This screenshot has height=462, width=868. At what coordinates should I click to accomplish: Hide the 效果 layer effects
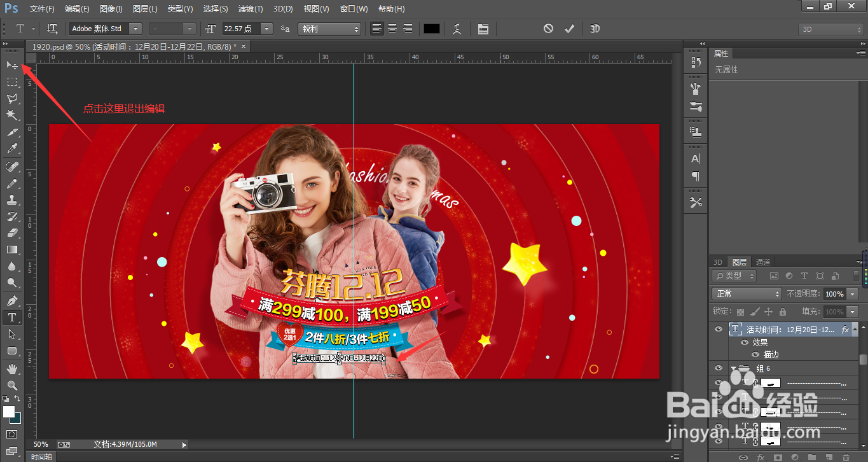coord(745,342)
